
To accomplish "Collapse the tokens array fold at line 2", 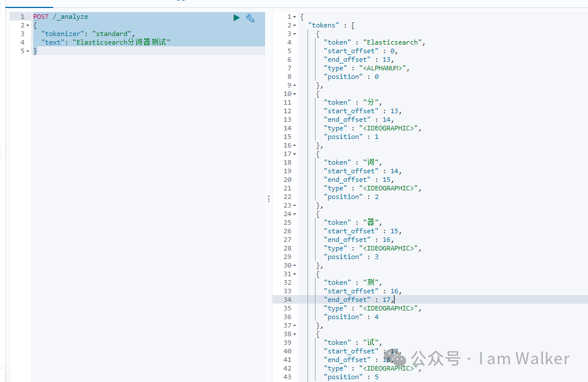I will point(295,26).
